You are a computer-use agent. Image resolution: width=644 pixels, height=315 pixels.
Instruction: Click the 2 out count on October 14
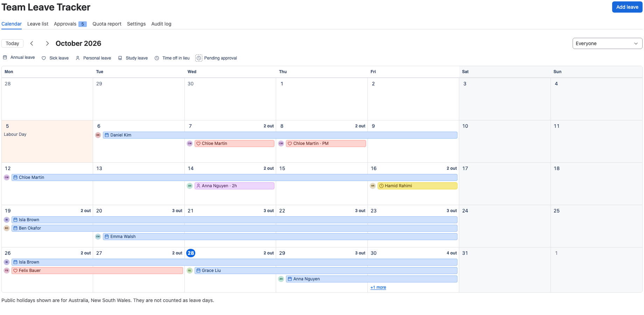269,168
